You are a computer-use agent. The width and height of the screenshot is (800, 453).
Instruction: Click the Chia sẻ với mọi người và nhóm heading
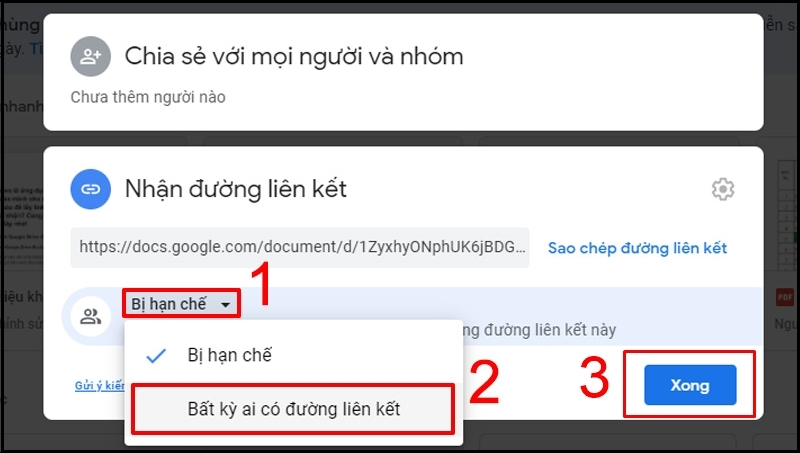[294, 57]
